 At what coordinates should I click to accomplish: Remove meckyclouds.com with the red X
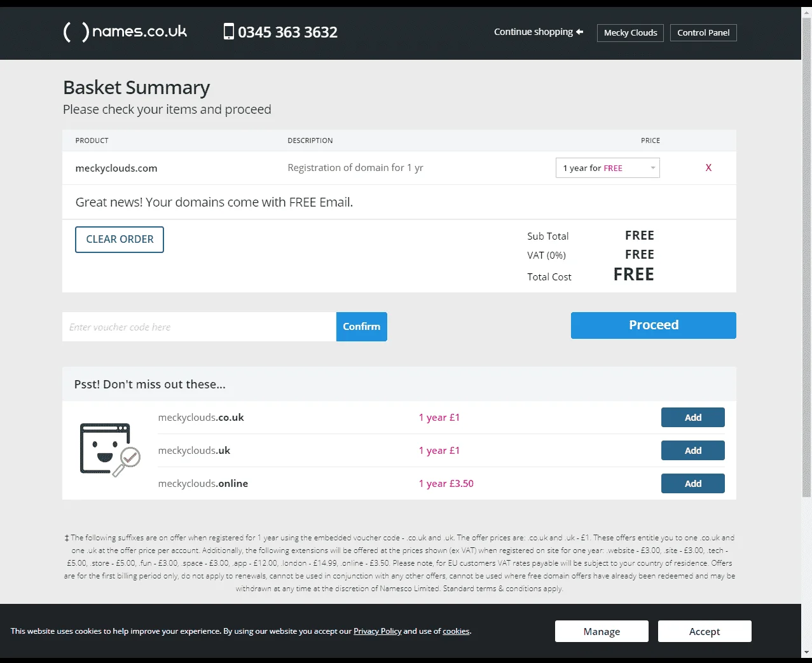(708, 168)
